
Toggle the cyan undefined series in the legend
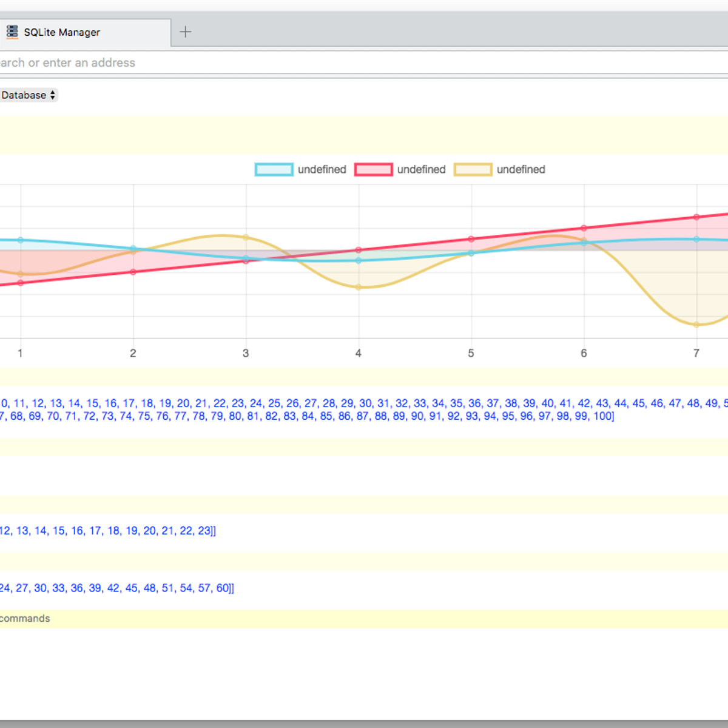(322, 169)
